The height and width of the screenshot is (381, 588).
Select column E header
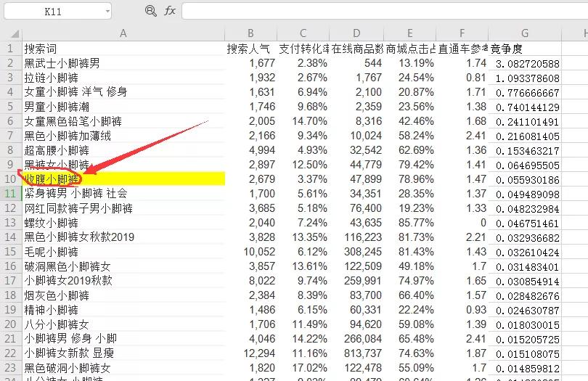coord(410,33)
